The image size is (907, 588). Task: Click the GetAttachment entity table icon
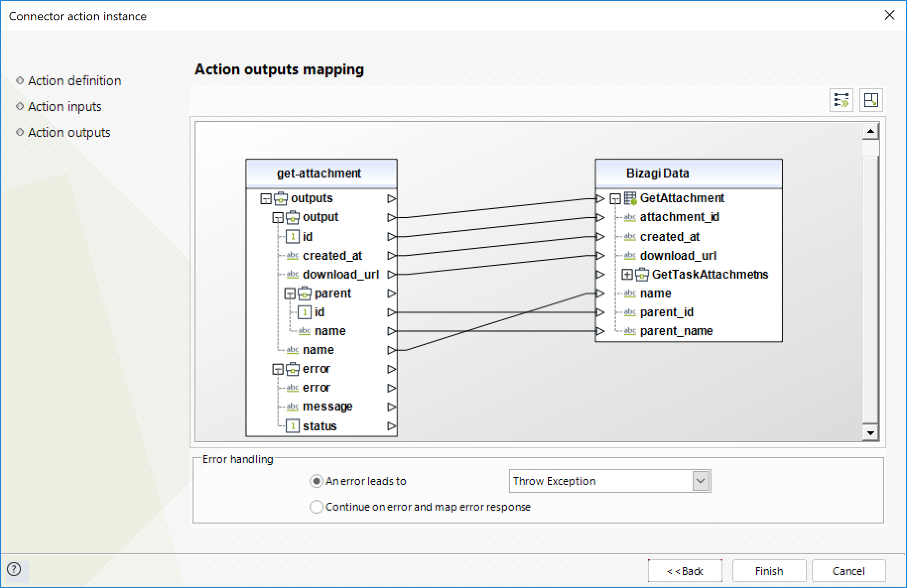click(630, 198)
